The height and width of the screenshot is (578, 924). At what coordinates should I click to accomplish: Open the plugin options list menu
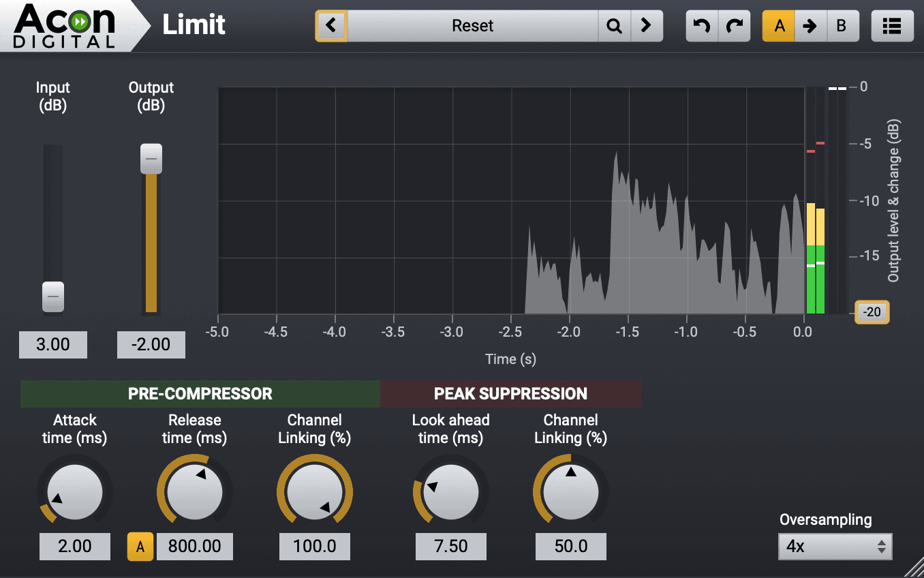pyautogui.click(x=893, y=26)
